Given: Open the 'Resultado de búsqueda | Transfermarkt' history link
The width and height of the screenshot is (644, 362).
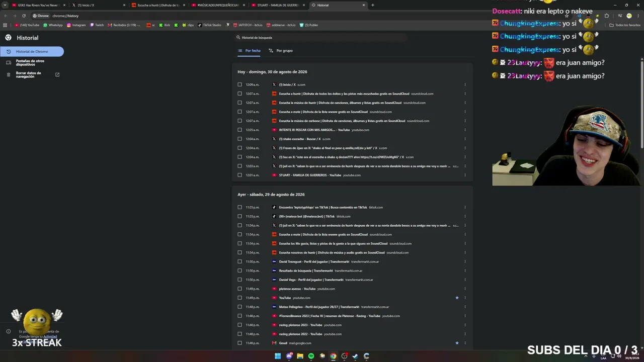Looking at the screenshot, I should pyautogui.click(x=306, y=270).
